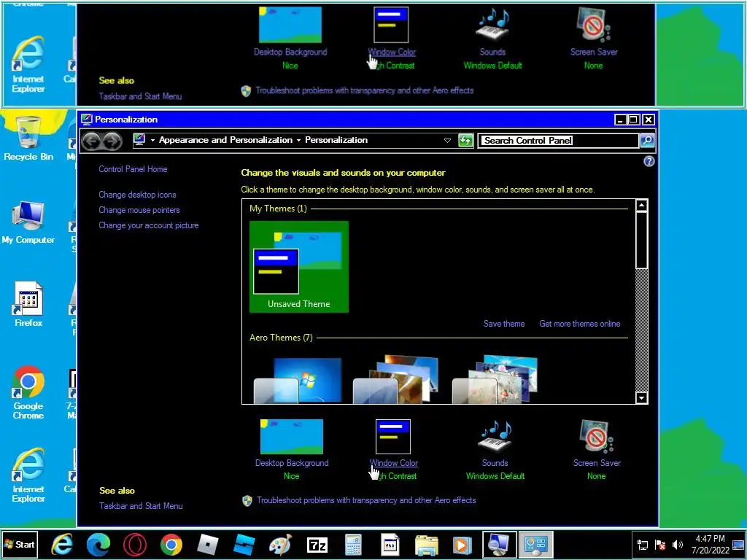747x560 pixels.
Task: Click the Personalization breadcrumb in address bar
Action: click(x=336, y=140)
